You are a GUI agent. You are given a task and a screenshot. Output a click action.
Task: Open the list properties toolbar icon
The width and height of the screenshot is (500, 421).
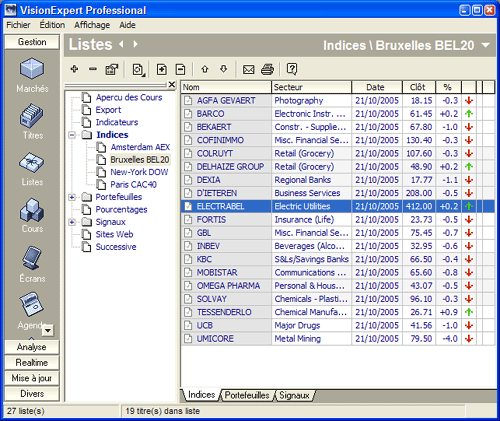pos(112,69)
